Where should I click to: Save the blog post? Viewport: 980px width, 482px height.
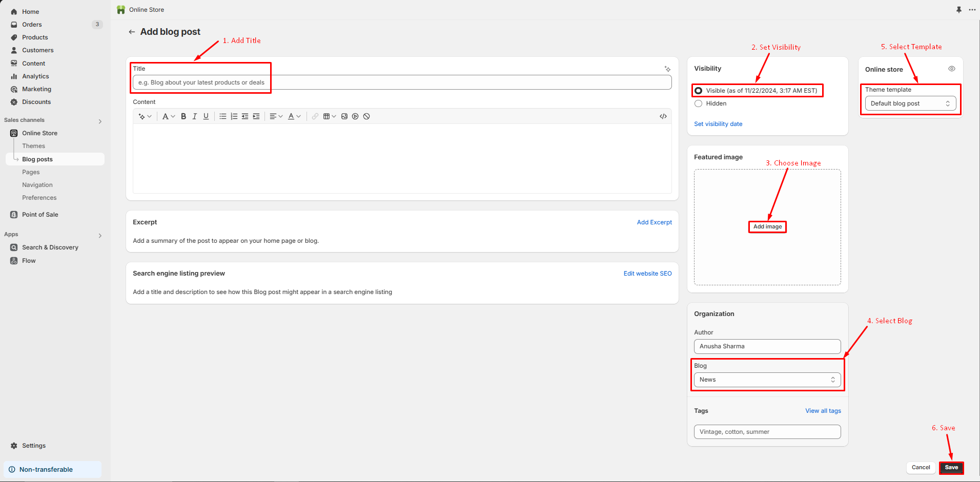click(x=951, y=467)
